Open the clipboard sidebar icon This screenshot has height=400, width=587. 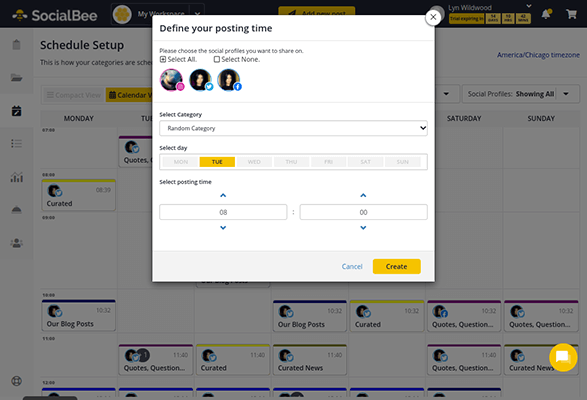(16, 45)
